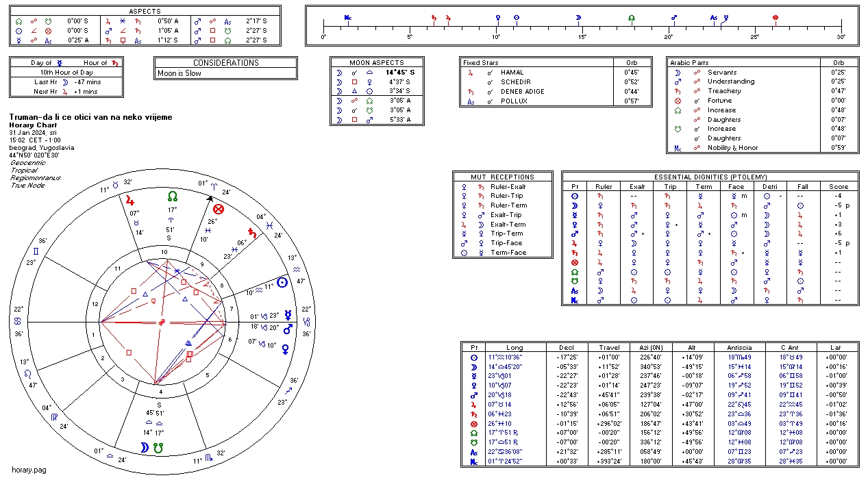Click the Mc marker on the degree scale
The image size is (868, 480).
click(348, 17)
